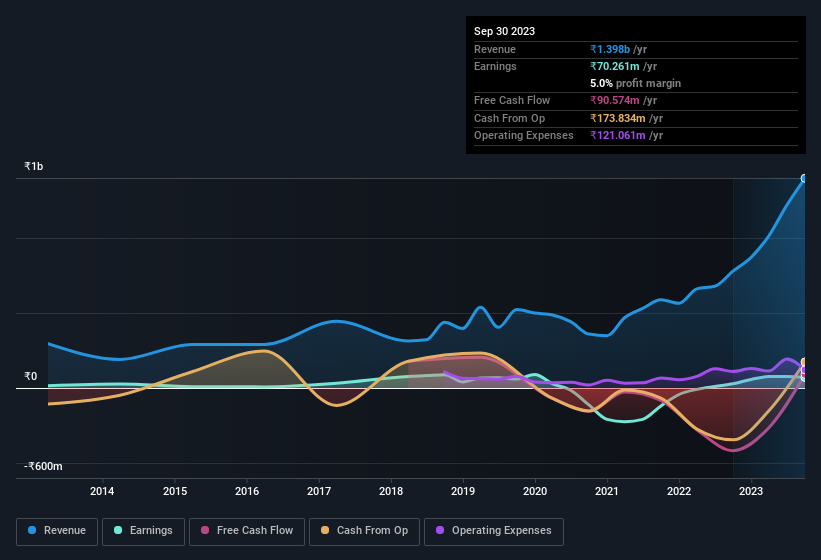Click the ₹1.398b revenue value
This screenshot has height=560, width=821.
tap(610, 49)
